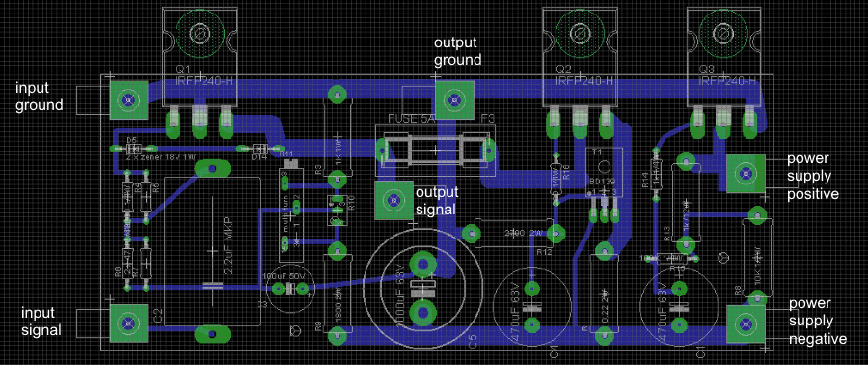Viewport: 868px width, 365px height.
Task: Click the R14 resistor designator
Action: pos(645,181)
